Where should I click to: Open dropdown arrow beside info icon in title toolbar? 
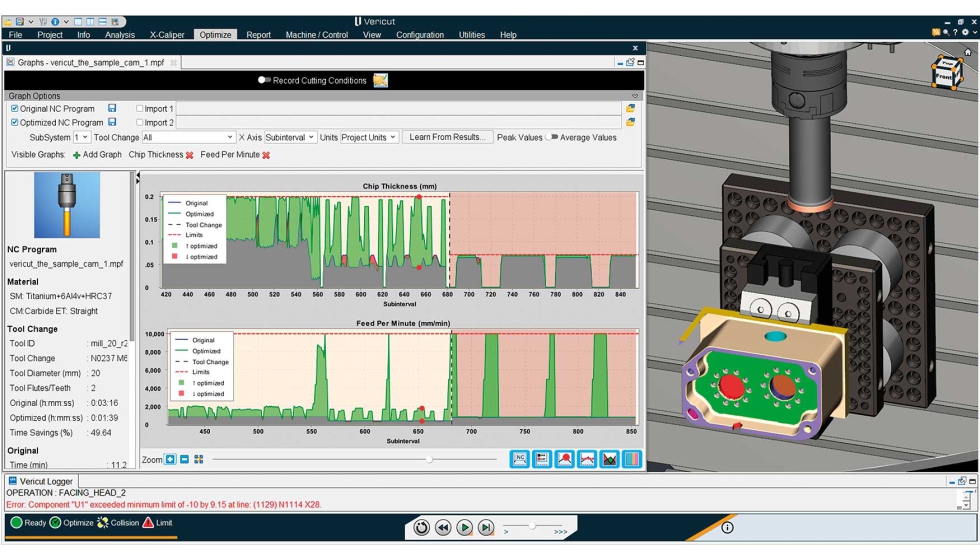point(65,21)
